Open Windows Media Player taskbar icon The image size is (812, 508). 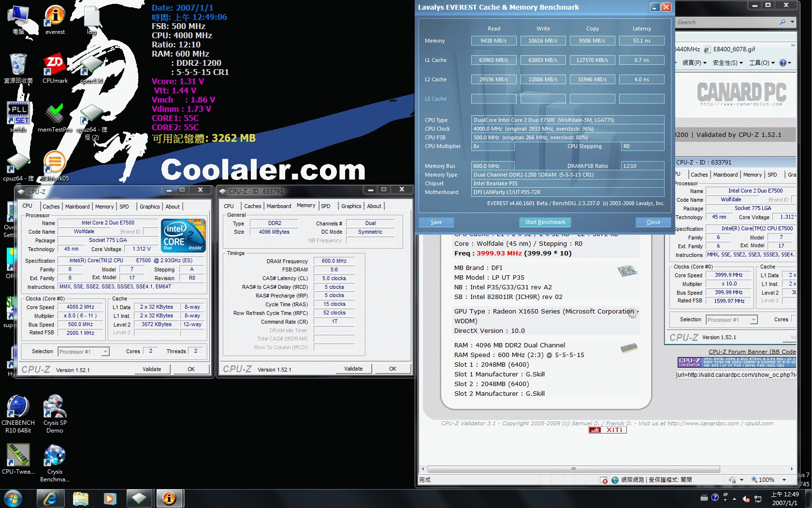(x=110, y=498)
